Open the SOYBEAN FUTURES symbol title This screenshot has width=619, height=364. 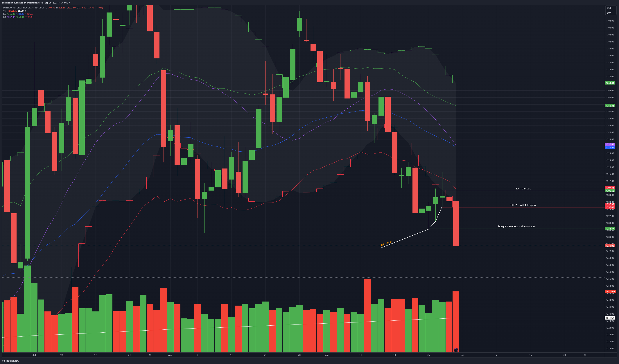click(24, 8)
